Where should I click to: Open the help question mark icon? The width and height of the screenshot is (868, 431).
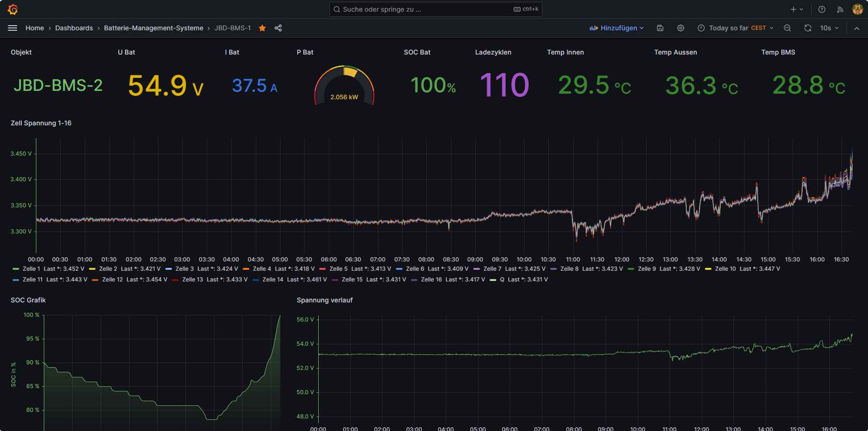click(822, 9)
